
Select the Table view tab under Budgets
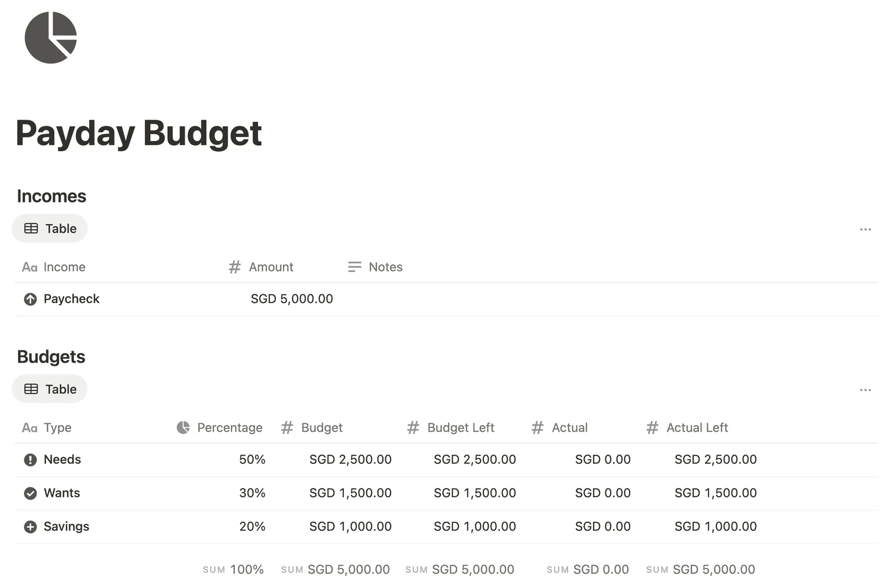tap(50, 389)
